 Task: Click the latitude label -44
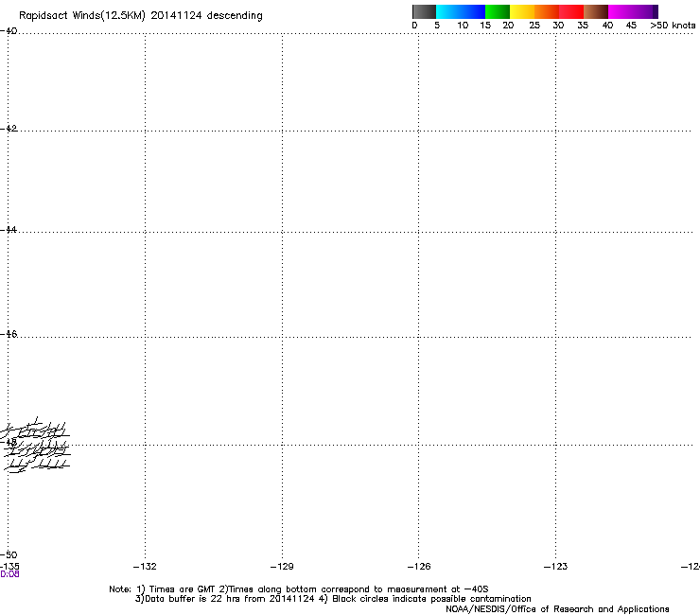[x=9, y=230]
